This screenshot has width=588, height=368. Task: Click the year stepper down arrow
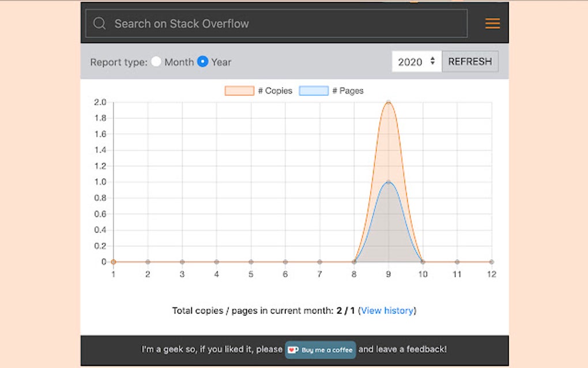[x=432, y=64]
